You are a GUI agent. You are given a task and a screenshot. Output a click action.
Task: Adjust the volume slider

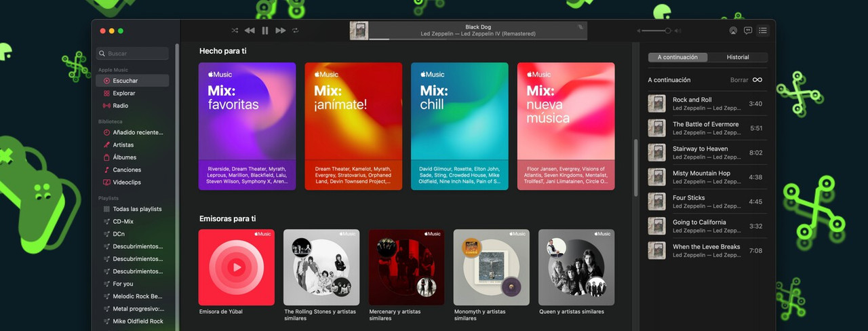[656, 31]
